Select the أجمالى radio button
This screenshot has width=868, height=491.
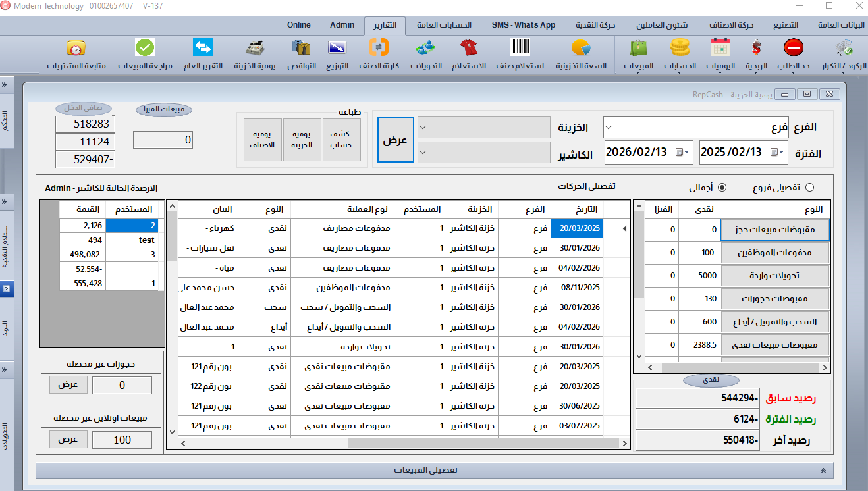(722, 187)
